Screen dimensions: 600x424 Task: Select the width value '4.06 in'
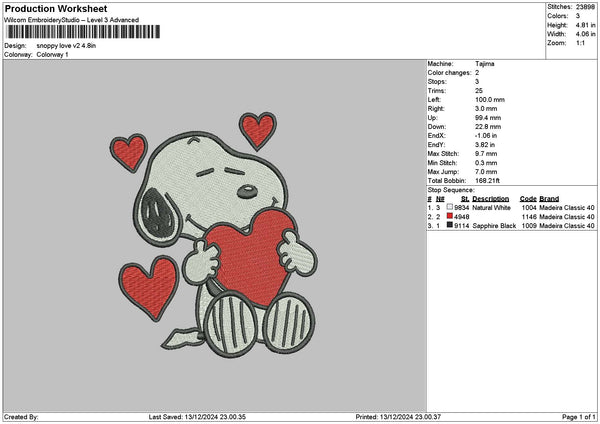pos(585,34)
